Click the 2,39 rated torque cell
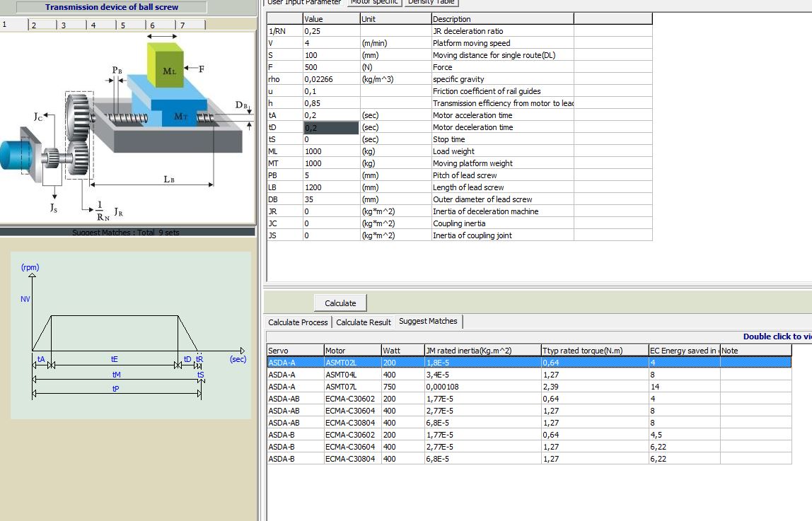 click(x=594, y=387)
